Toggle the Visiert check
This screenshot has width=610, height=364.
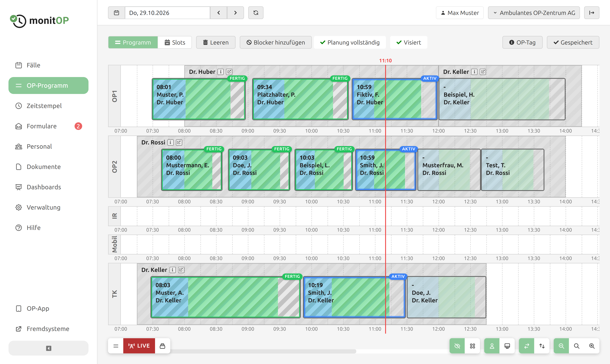[x=409, y=42]
